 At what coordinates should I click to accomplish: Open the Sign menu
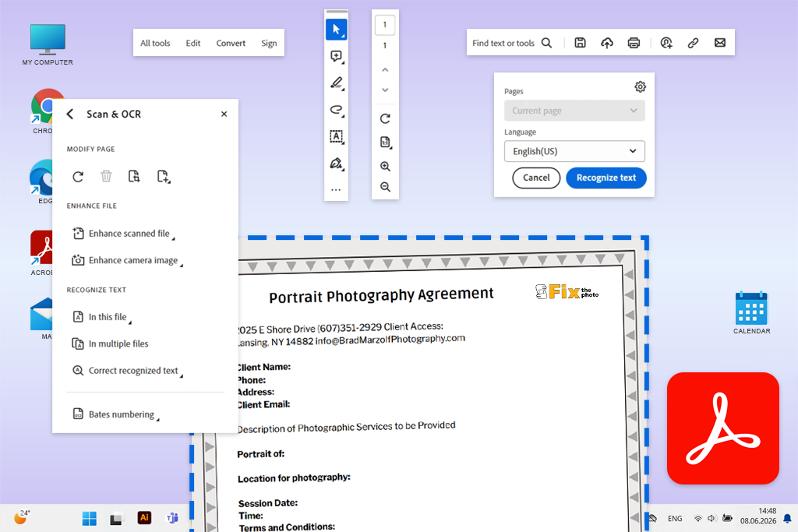point(269,44)
